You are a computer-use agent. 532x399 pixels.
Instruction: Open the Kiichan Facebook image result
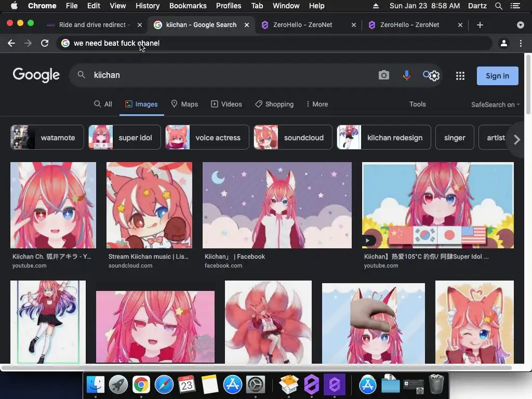[x=277, y=205]
